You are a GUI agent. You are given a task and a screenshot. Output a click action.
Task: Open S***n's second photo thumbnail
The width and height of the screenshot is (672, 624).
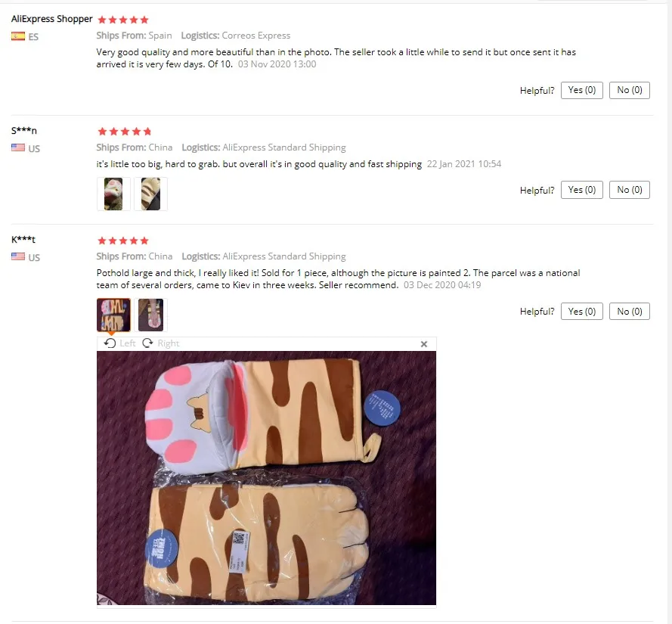click(x=150, y=194)
